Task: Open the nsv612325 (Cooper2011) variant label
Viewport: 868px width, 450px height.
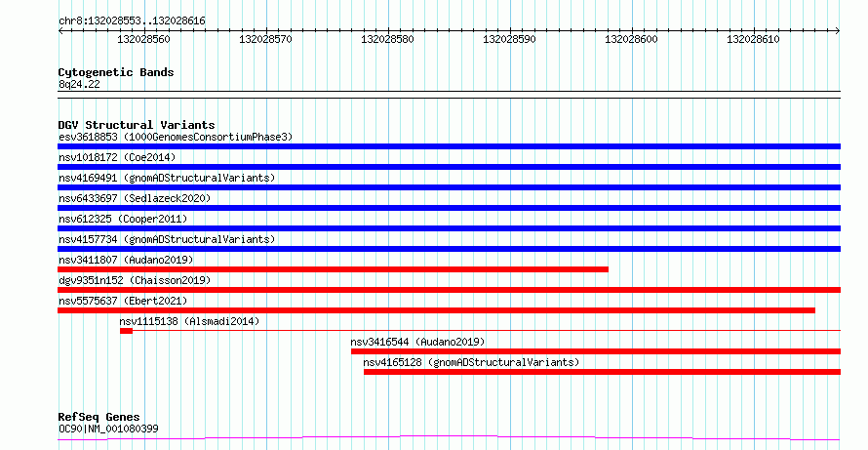Action: coord(123,219)
